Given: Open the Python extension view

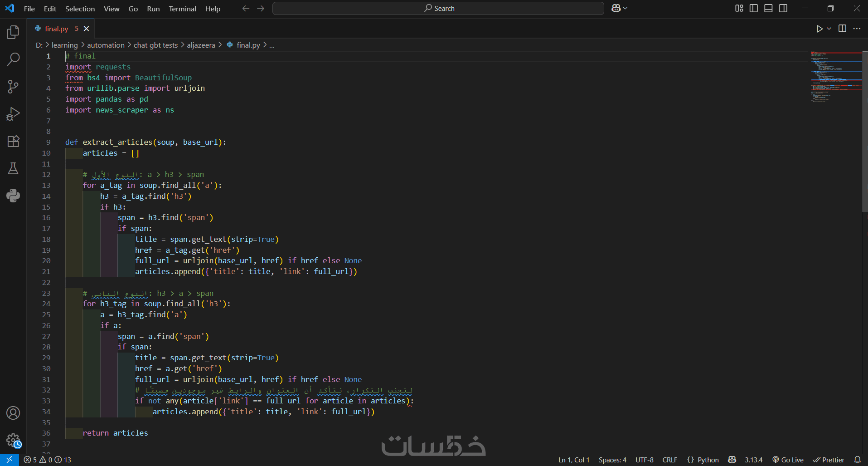Looking at the screenshot, I should point(13,196).
